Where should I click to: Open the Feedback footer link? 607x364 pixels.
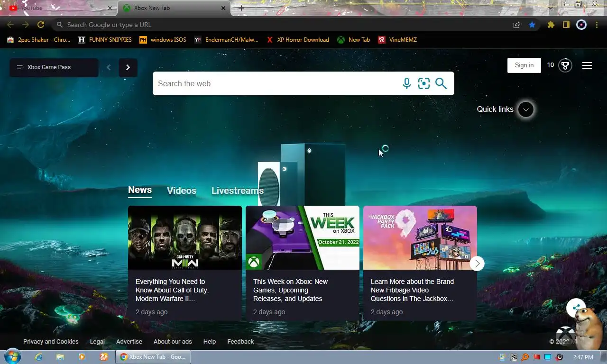tap(240, 341)
